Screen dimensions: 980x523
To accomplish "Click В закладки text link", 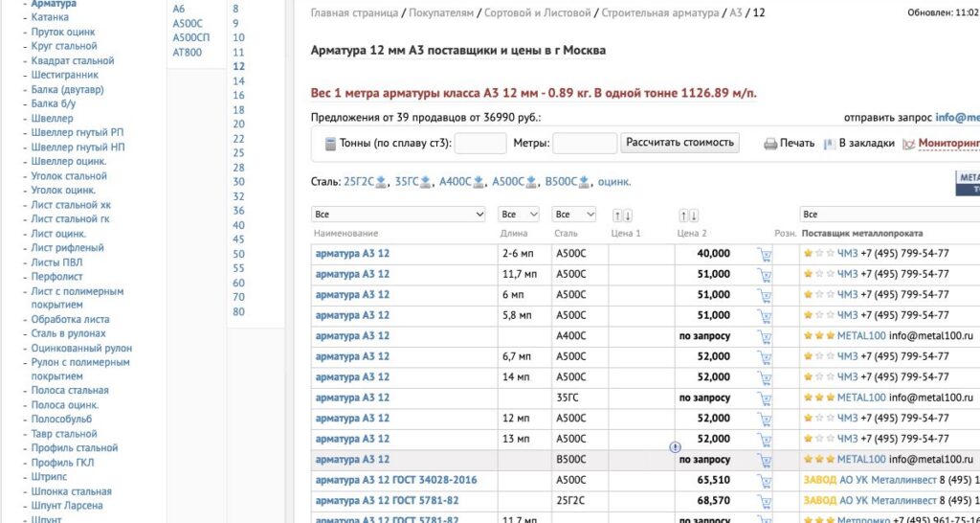I will tap(867, 144).
